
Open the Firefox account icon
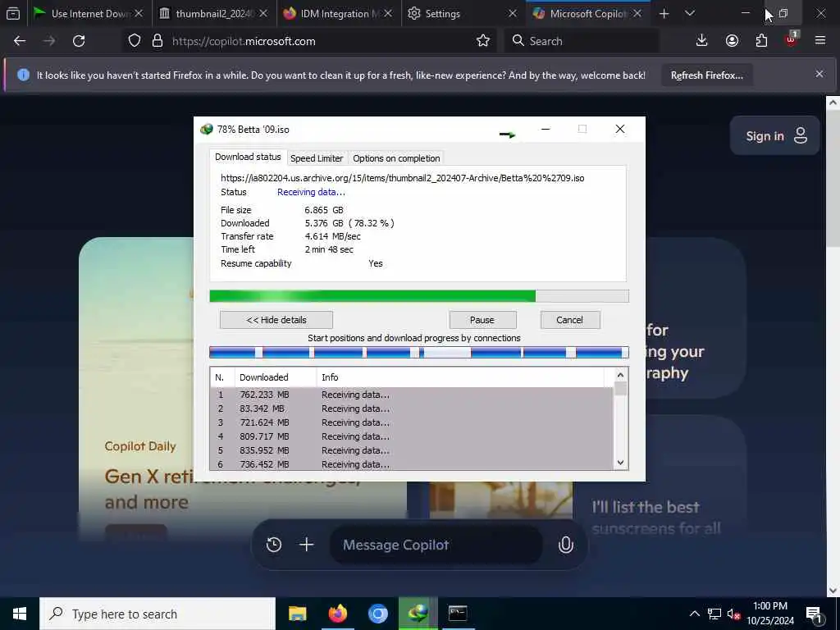coord(732,41)
